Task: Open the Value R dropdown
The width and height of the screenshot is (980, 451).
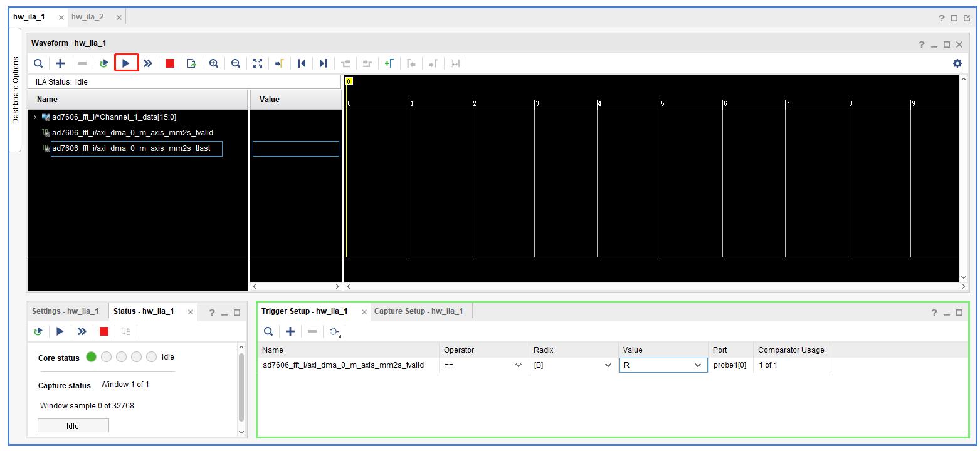Action: (x=697, y=365)
